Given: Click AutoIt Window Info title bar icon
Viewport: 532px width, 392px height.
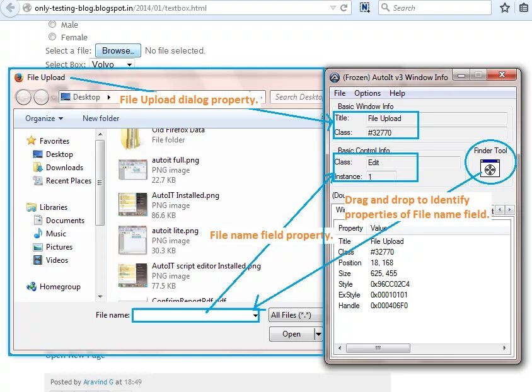Looking at the screenshot, I should (335, 78).
